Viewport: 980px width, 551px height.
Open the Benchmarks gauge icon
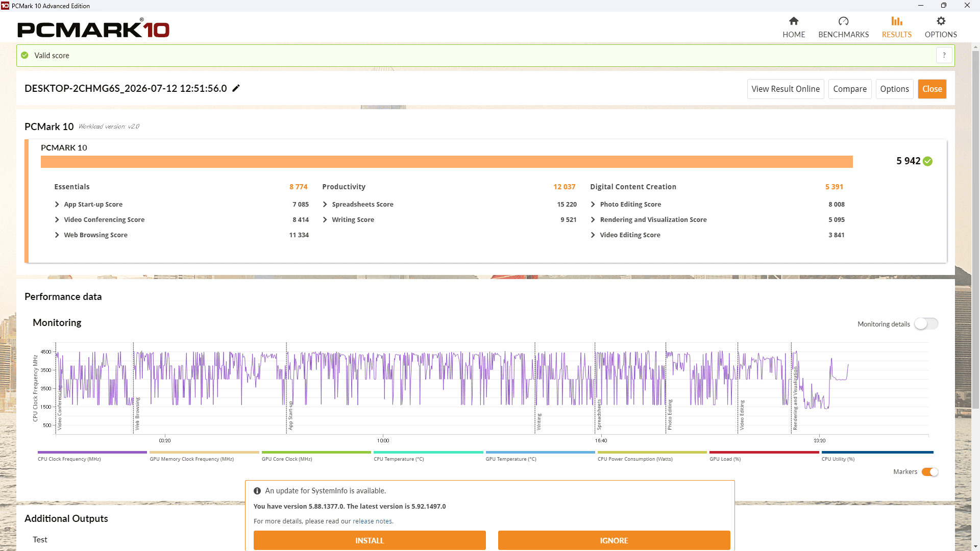[843, 21]
